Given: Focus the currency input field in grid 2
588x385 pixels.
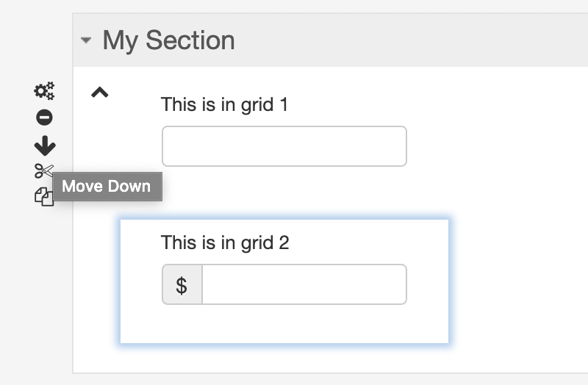Looking at the screenshot, I should pyautogui.click(x=304, y=284).
